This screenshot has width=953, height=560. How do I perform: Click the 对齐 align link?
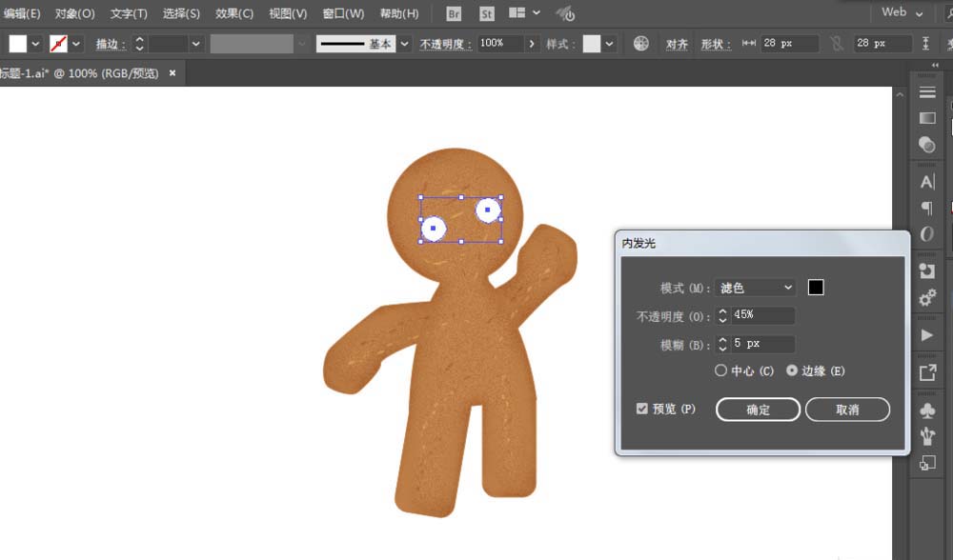(x=677, y=44)
